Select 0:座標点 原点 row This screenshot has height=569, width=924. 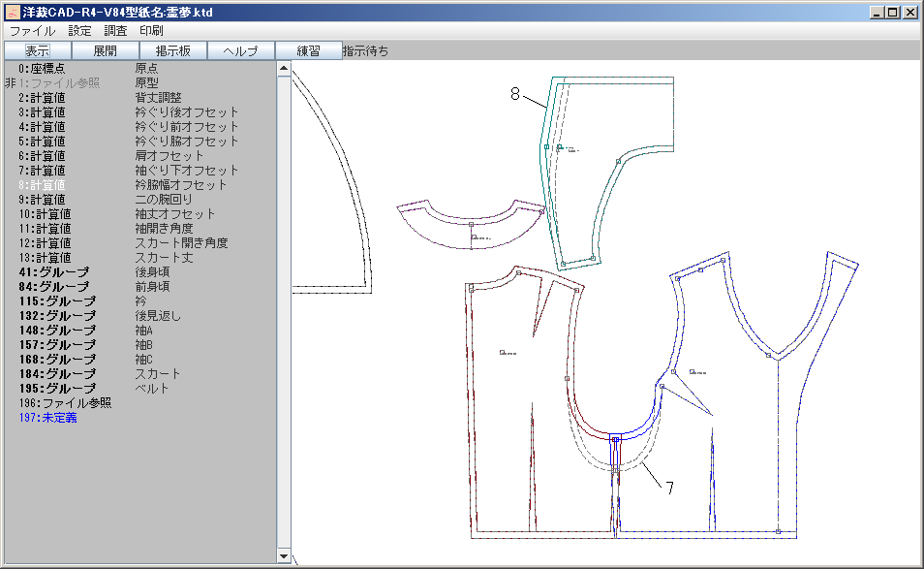tap(87, 69)
